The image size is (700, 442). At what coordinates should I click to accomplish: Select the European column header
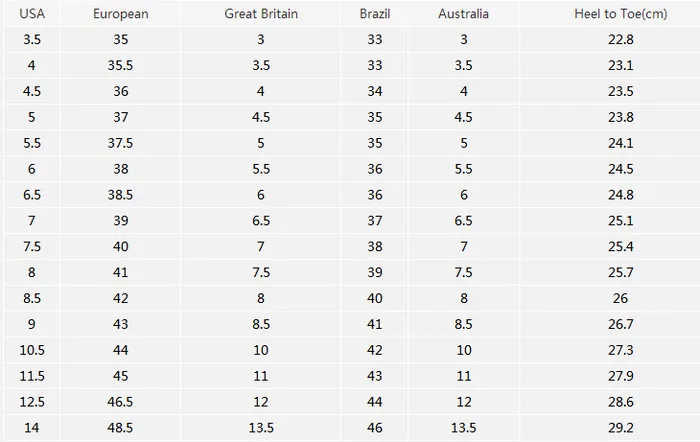pyautogui.click(x=121, y=14)
